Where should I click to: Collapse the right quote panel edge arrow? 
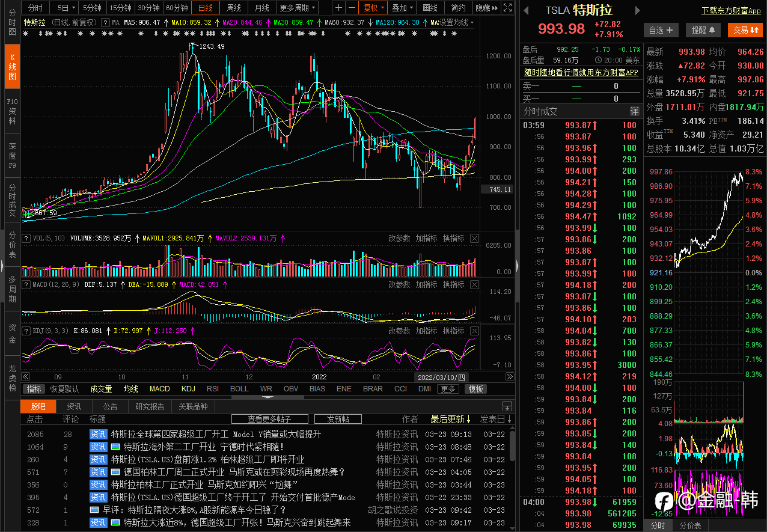pyautogui.click(x=518, y=265)
